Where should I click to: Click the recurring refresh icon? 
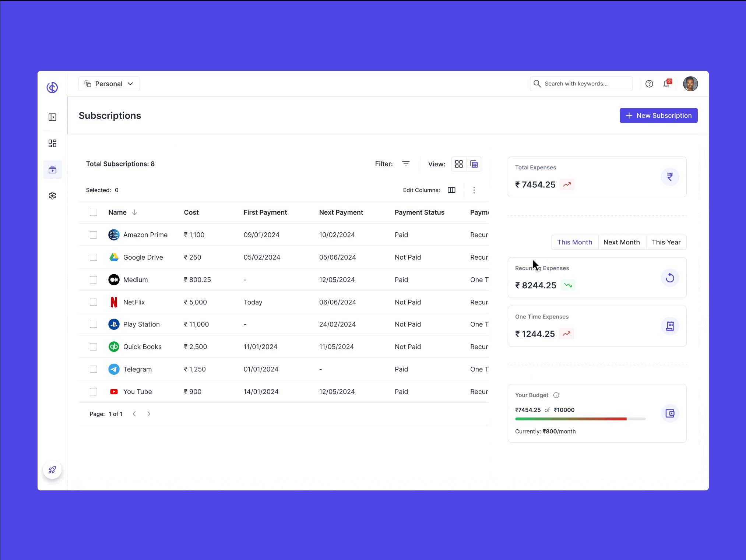pos(670,278)
